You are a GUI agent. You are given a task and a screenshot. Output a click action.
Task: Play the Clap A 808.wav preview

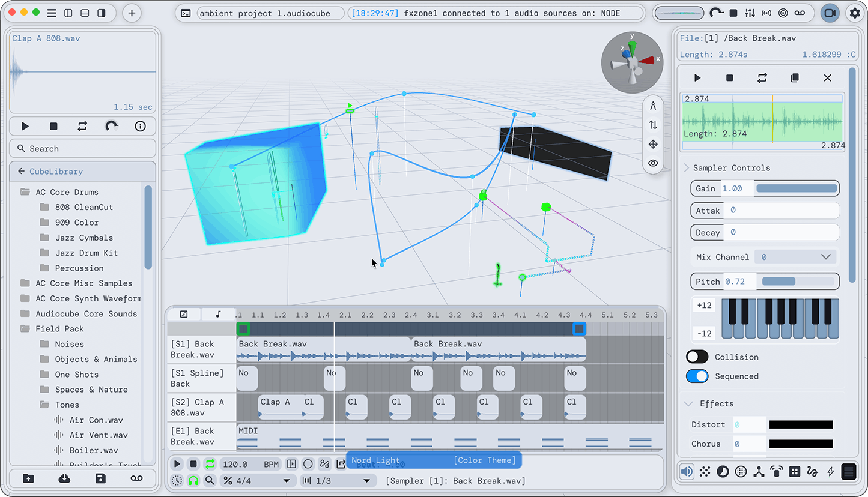click(x=25, y=126)
